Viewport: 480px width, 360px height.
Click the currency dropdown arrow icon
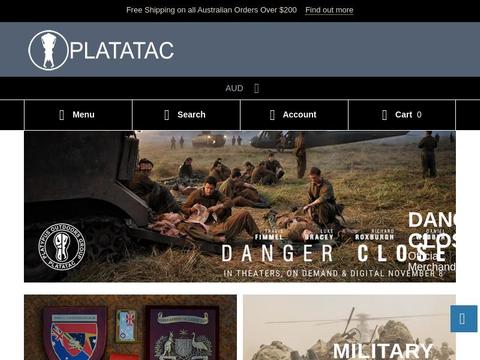coord(256,88)
